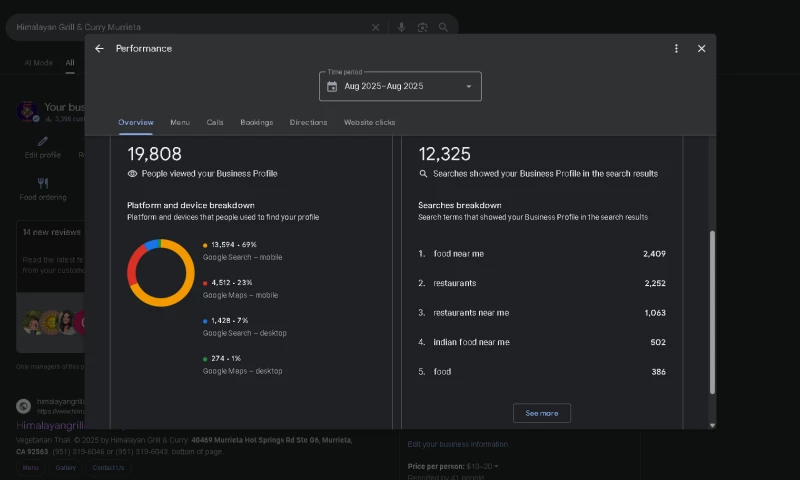Open the Website clicks tab

369,122
